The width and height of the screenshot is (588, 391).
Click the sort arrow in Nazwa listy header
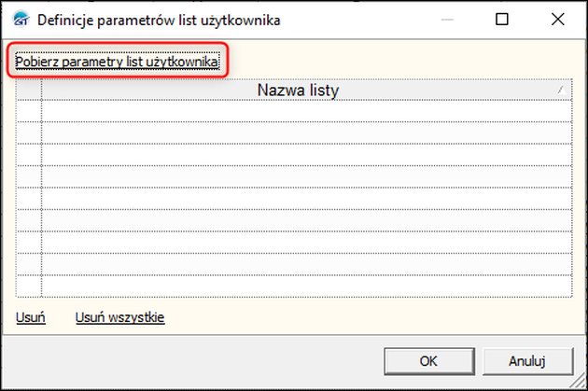[x=560, y=90]
